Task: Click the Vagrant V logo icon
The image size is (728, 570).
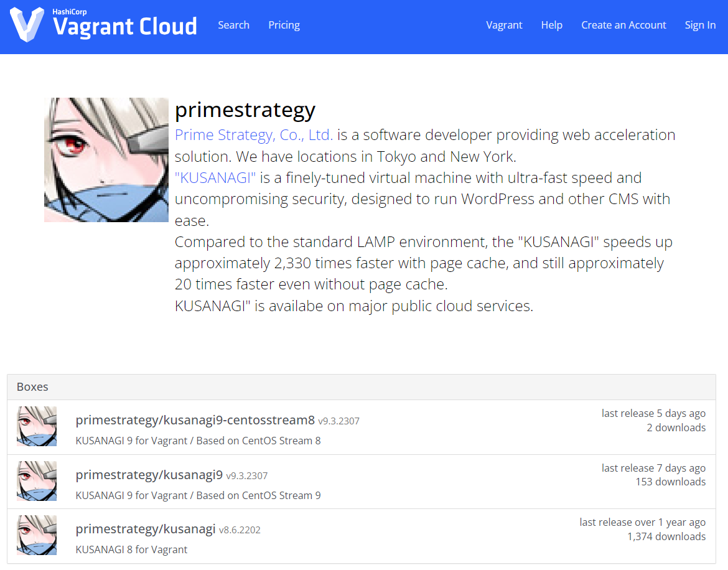Action: (x=27, y=25)
